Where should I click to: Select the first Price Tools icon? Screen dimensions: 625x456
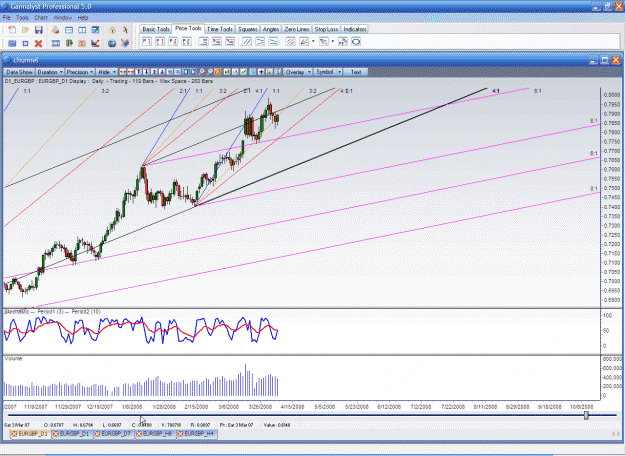tap(147, 41)
